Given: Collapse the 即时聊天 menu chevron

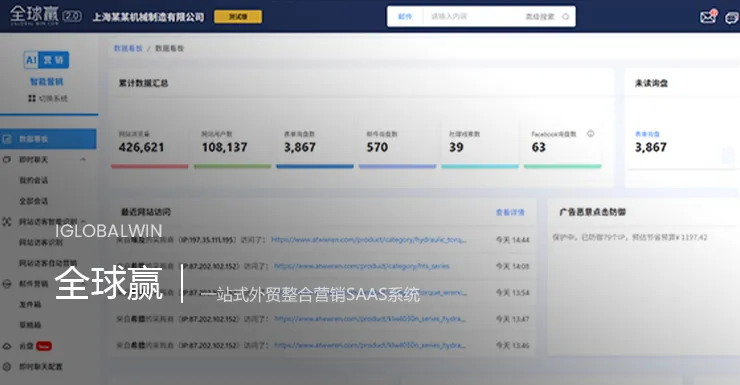Looking at the screenshot, I should coord(83,159).
